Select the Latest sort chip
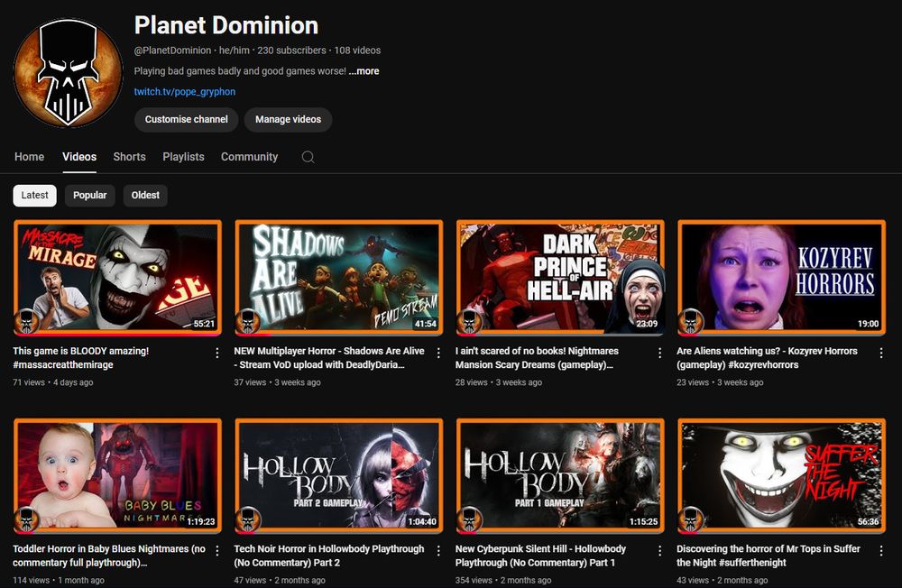Image resolution: width=902 pixels, height=588 pixels. tap(34, 195)
